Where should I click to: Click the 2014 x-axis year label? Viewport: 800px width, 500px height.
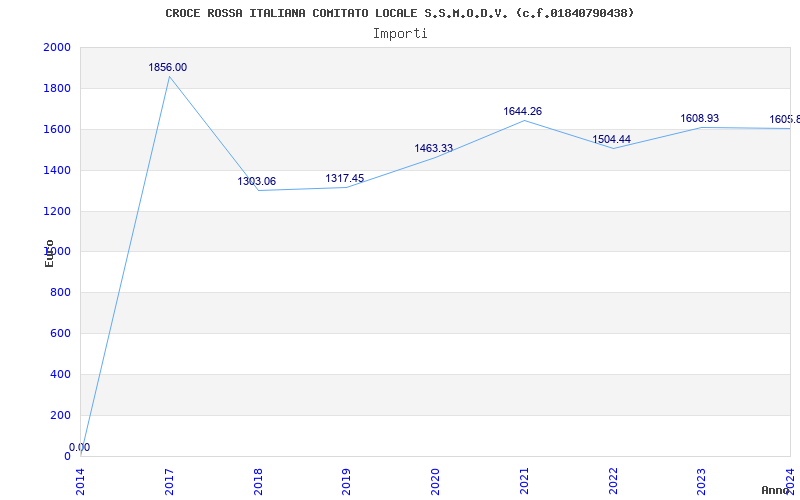pyautogui.click(x=81, y=482)
